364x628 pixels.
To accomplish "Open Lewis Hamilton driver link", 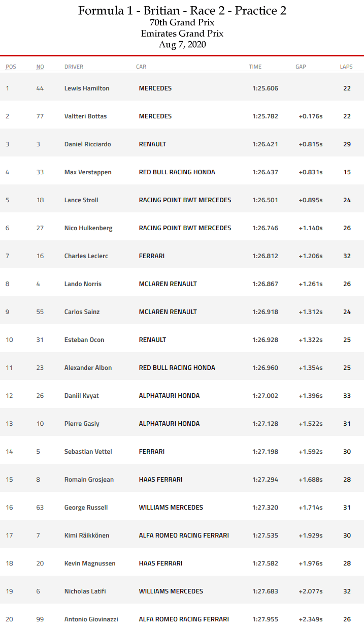I will coord(87,88).
